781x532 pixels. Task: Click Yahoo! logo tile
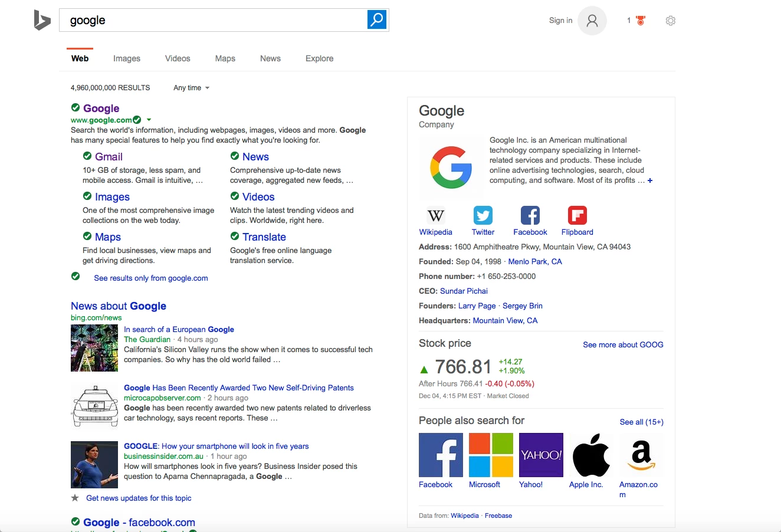tap(541, 455)
